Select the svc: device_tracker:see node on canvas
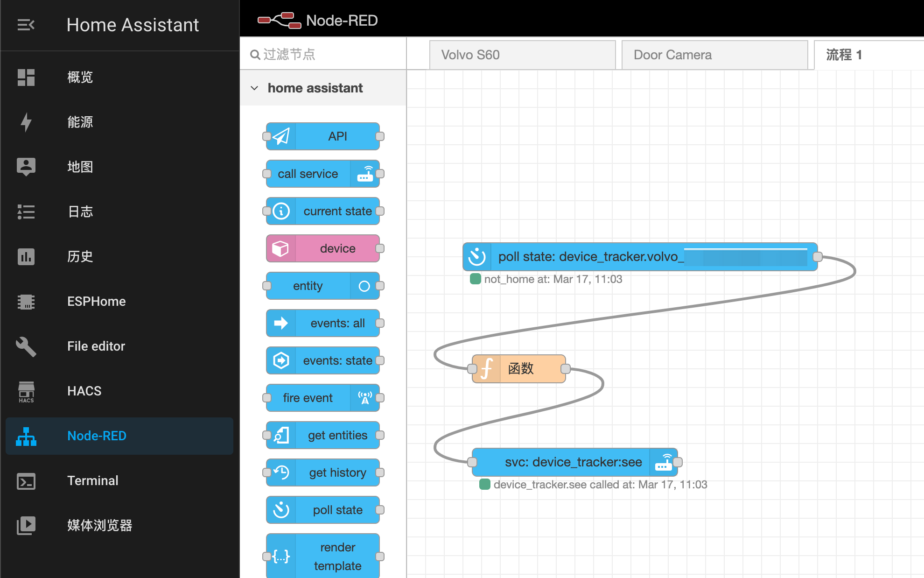 click(575, 462)
